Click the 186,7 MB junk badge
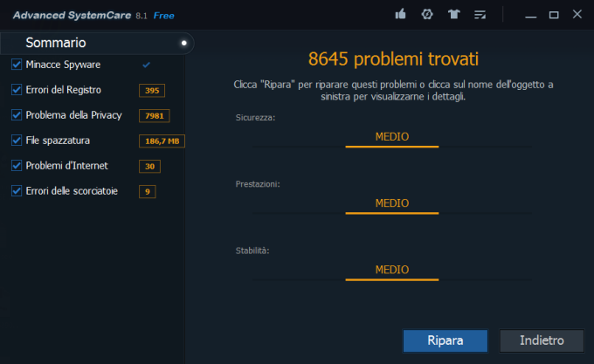Viewport: 594px width, 364px height. [x=162, y=141]
